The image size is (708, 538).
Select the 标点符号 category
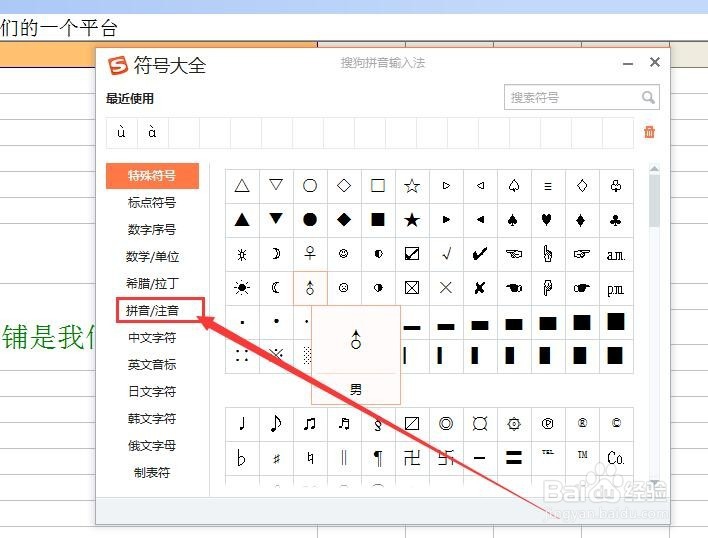coord(152,203)
